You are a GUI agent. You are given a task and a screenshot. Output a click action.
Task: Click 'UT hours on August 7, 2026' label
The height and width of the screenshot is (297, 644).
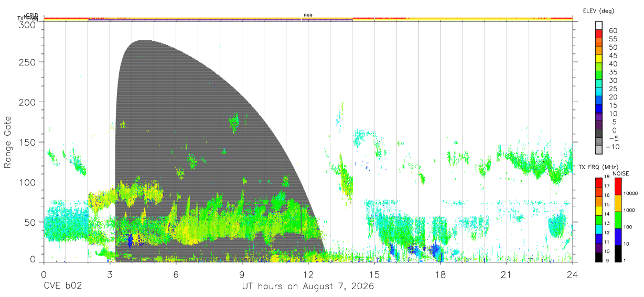308,287
